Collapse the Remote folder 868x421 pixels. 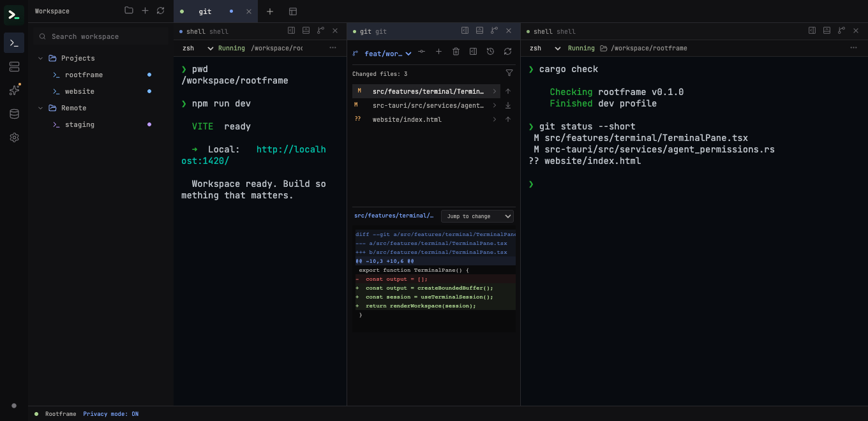coord(41,108)
